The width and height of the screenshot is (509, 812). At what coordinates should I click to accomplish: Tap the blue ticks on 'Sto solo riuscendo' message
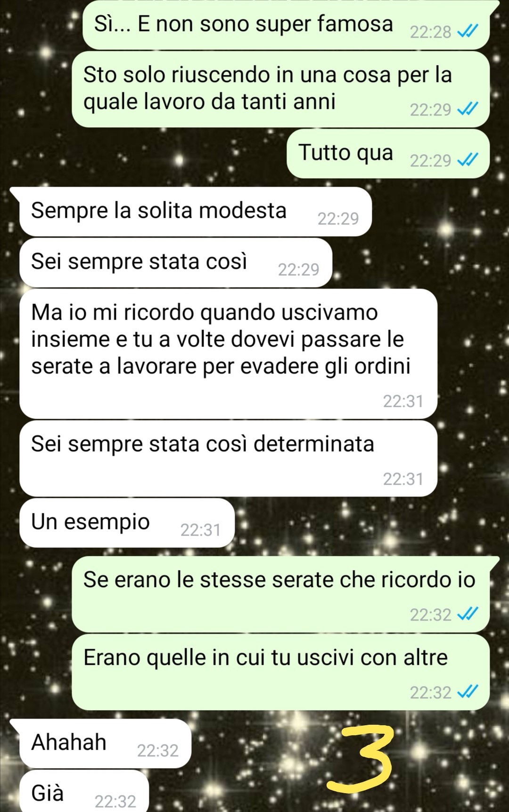click(x=468, y=109)
